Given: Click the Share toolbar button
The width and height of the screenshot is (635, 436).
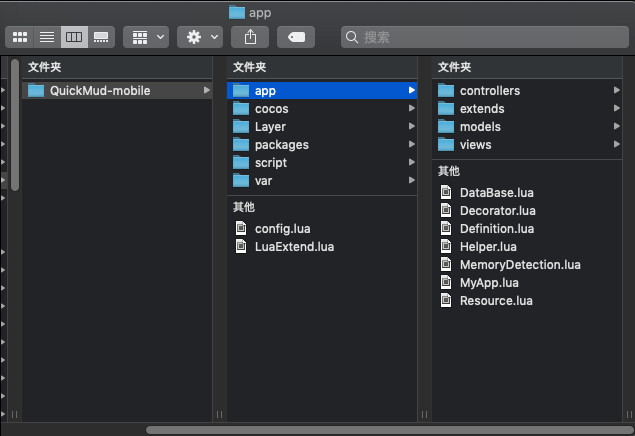Looking at the screenshot, I should [250, 37].
